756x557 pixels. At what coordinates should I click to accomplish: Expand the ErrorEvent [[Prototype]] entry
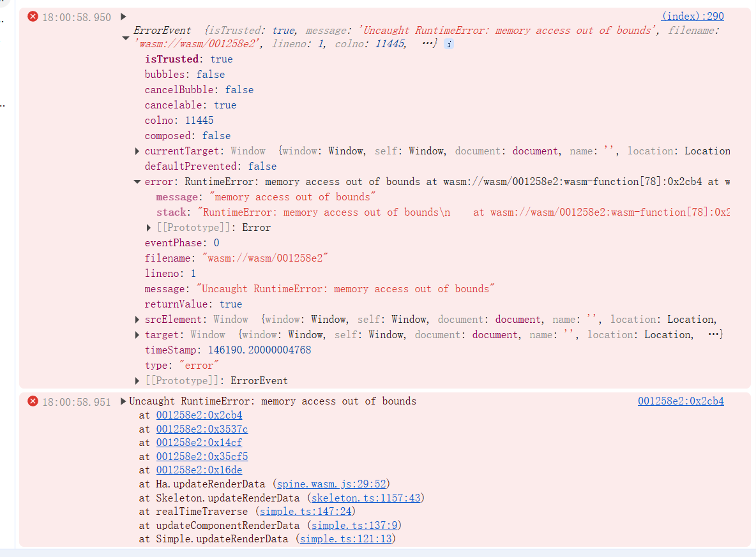click(137, 381)
